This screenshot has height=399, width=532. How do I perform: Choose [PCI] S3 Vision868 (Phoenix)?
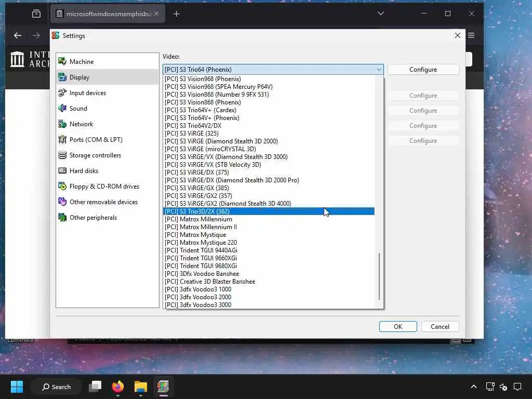pyautogui.click(x=269, y=102)
